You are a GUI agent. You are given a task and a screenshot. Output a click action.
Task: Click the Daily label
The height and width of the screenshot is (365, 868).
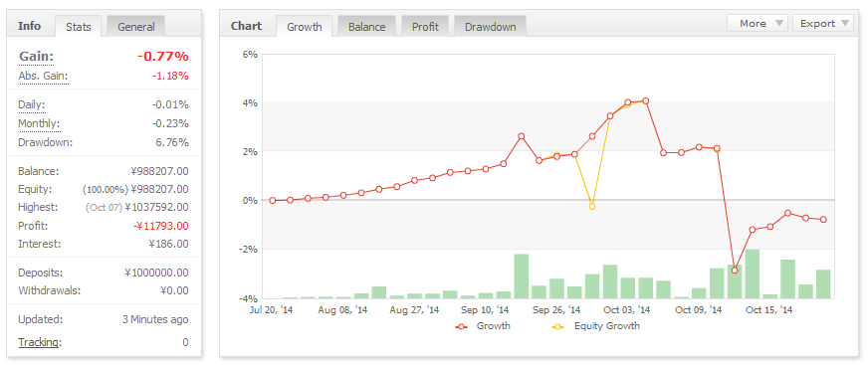[x=32, y=104]
